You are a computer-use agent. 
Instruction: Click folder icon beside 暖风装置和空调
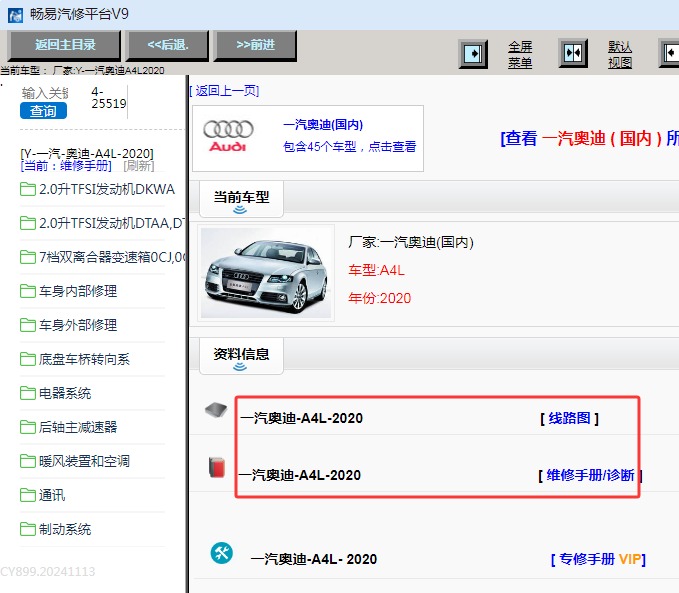[28, 461]
